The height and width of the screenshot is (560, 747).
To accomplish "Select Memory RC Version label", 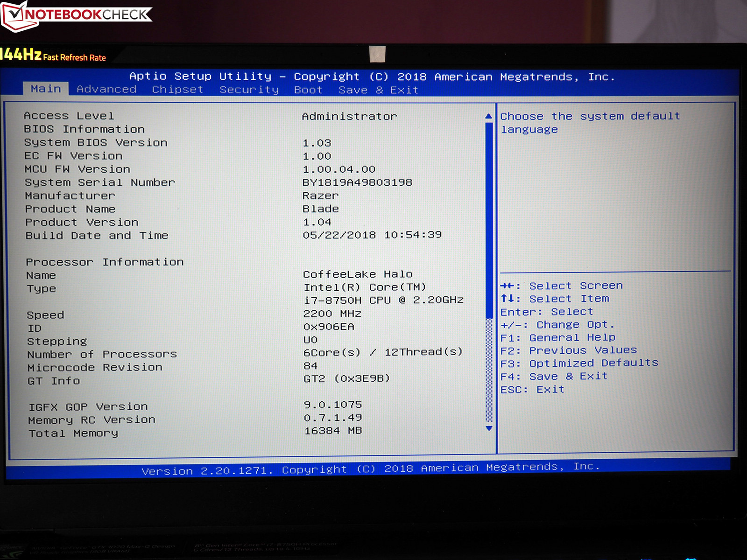I will [92, 420].
